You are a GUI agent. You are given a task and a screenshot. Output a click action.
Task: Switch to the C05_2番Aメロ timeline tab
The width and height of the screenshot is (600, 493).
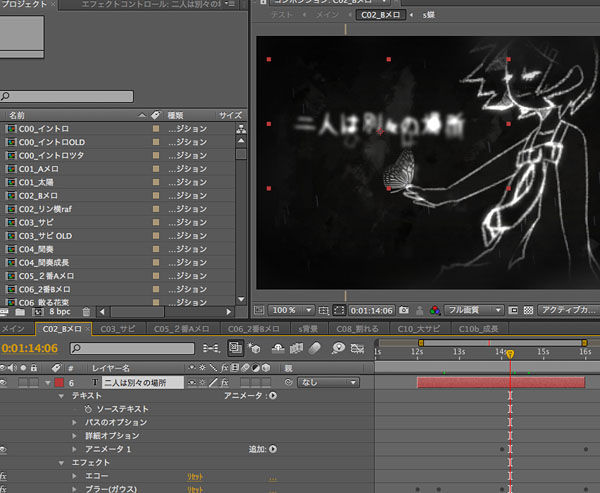(182, 329)
